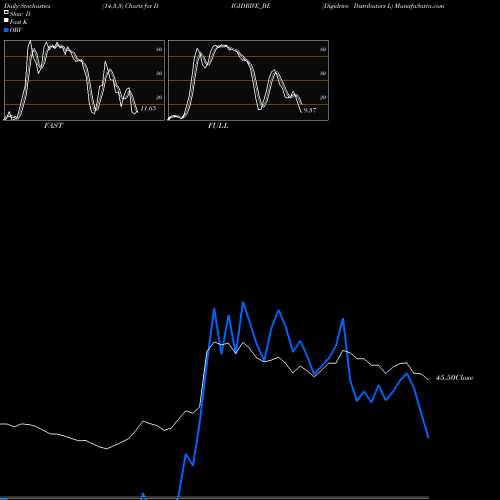Click the 'Fast K' legend label
500x500 pixels.
click(18, 22)
